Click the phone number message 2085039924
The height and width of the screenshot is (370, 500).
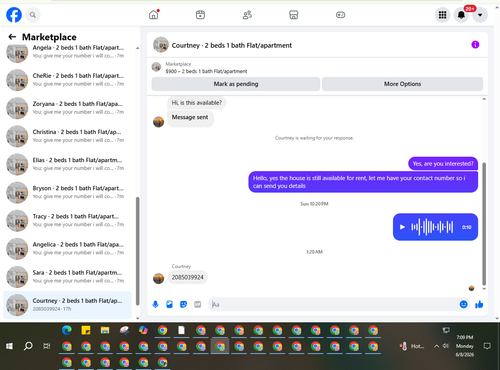tap(187, 277)
